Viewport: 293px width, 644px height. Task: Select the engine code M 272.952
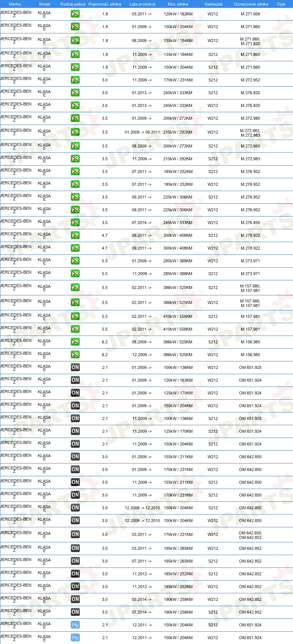(250, 80)
